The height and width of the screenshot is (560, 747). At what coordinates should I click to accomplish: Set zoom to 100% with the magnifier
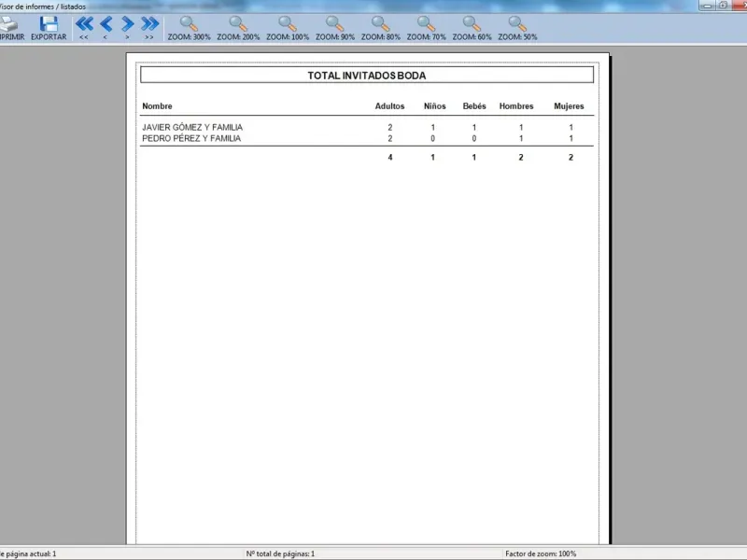point(288,24)
